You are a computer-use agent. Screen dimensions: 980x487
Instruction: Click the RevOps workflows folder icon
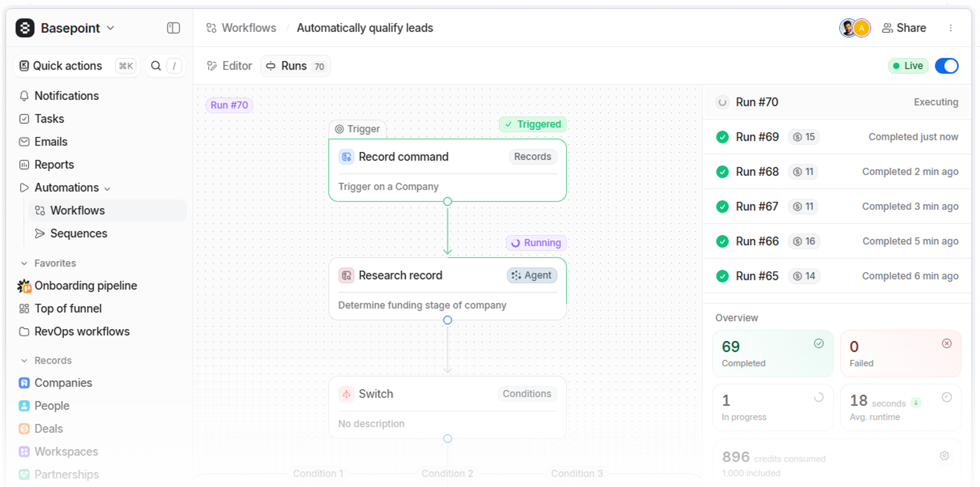pos(24,332)
